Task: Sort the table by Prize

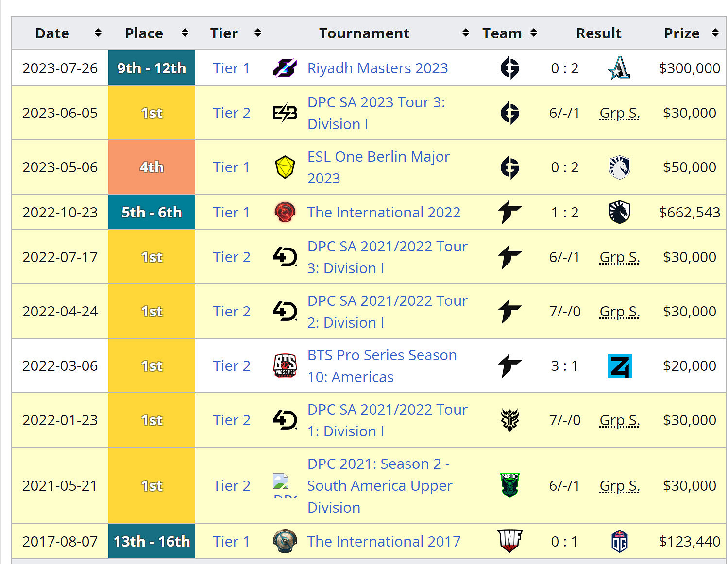Action: (x=715, y=33)
